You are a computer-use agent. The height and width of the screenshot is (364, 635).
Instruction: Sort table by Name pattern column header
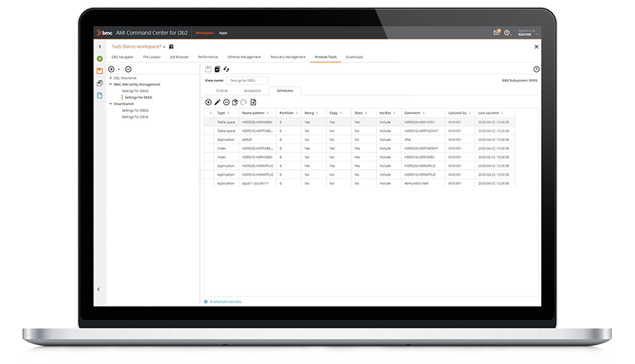click(x=255, y=113)
